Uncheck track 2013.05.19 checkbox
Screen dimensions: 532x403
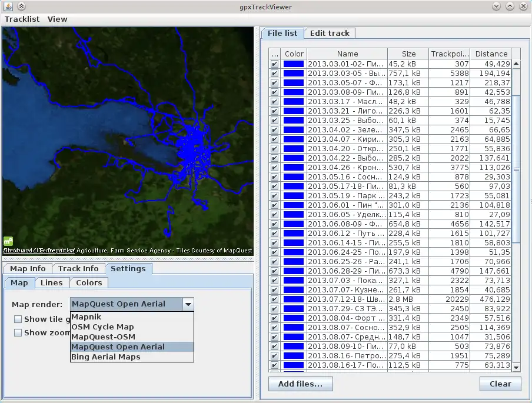click(274, 196)
